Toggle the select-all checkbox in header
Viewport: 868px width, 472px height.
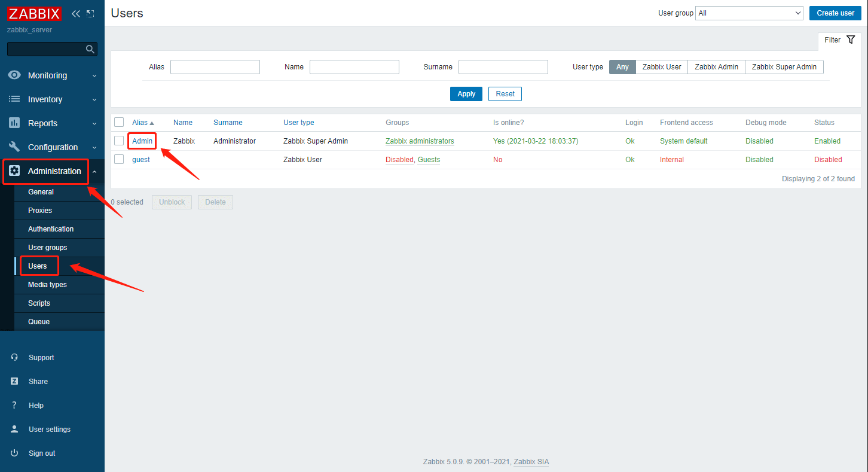(119, 122)
